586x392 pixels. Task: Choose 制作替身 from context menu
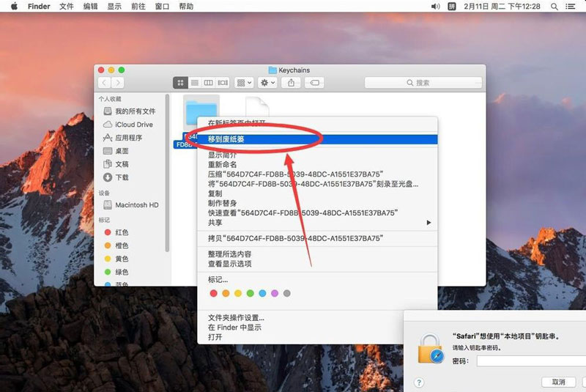pos(317,203)
